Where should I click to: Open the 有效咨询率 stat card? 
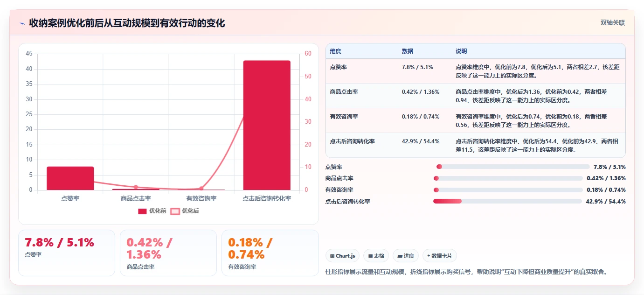[x=270, y=253]
